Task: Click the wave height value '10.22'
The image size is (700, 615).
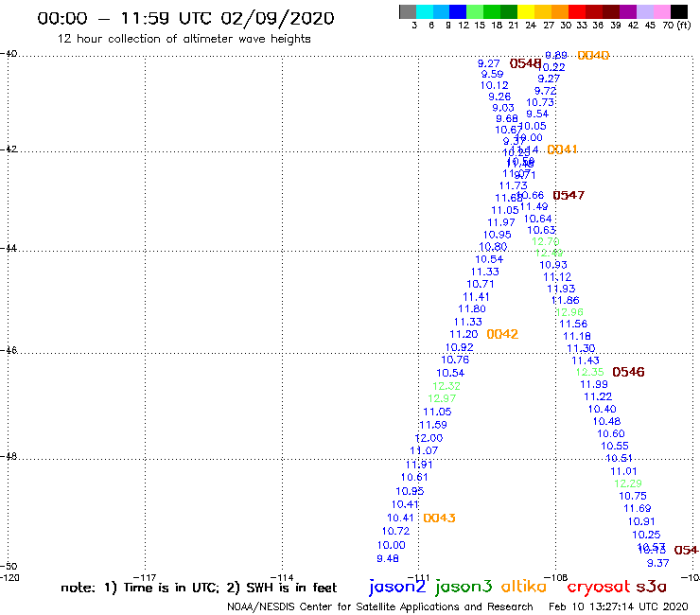Action: [552, 67]
